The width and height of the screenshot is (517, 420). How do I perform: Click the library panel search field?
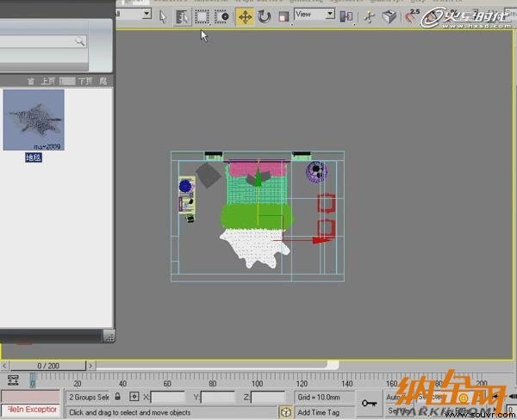coord(43,41)
